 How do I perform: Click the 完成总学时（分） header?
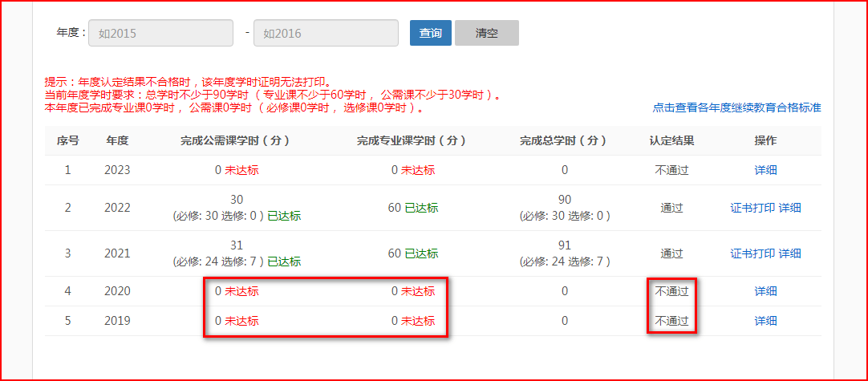(x=564, y=140)
